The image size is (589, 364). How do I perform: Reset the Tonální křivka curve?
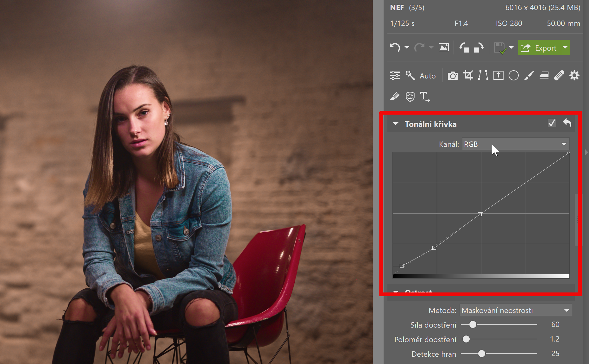567,123
